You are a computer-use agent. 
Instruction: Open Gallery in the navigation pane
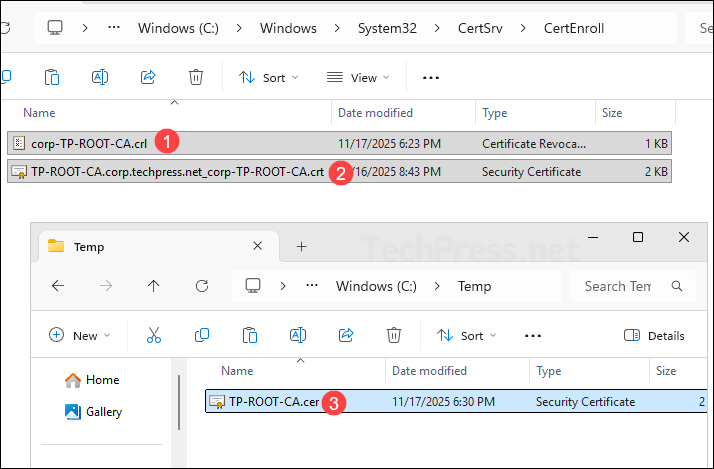tap(93, 412)
